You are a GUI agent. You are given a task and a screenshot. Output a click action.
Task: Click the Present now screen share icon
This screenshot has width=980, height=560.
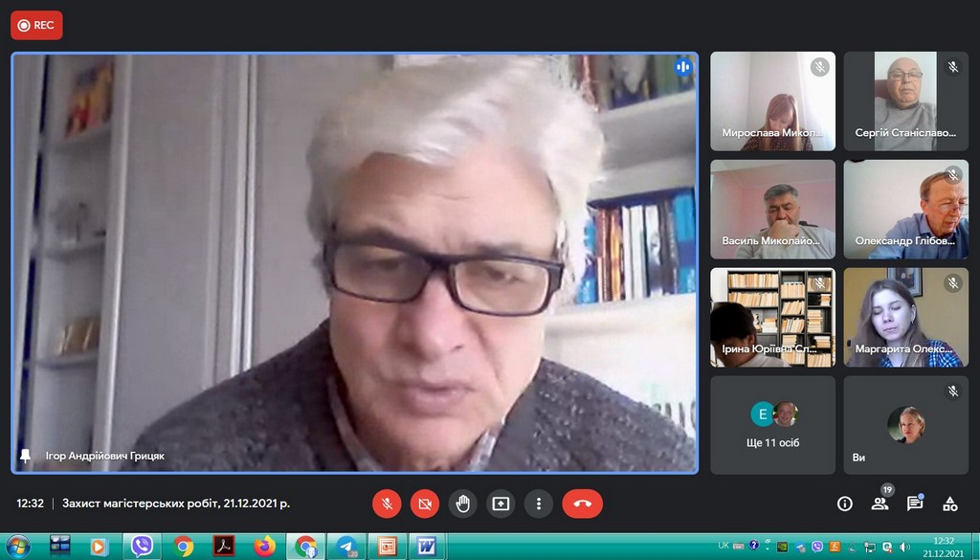pos(501,503)
